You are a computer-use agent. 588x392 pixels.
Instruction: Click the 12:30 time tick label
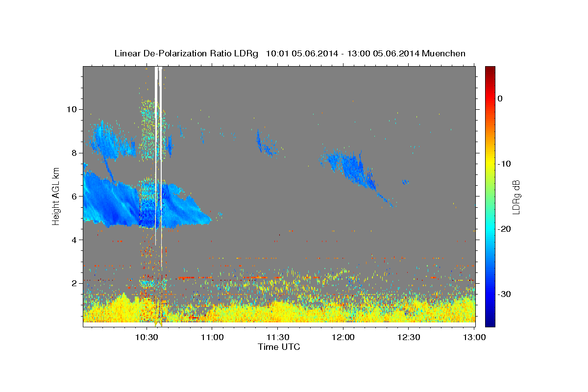[x=408, y=337]
